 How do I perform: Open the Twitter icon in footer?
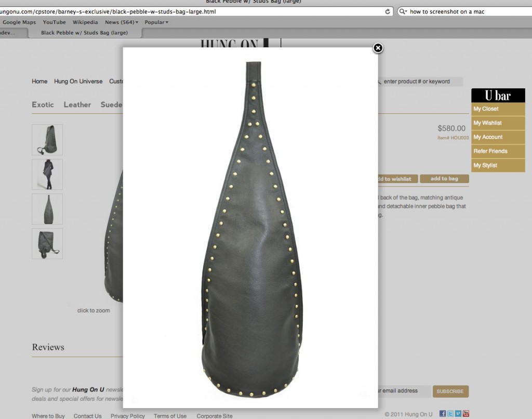point(450,414)
